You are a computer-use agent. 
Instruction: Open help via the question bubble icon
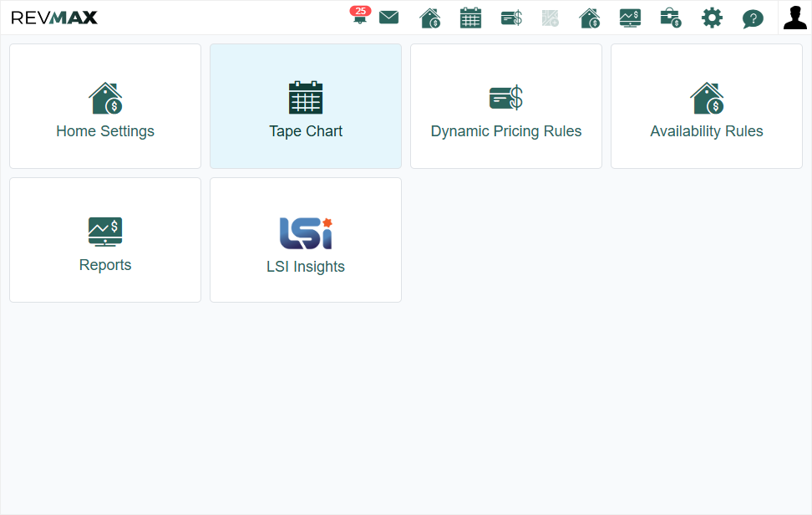[x=753, y=19]
